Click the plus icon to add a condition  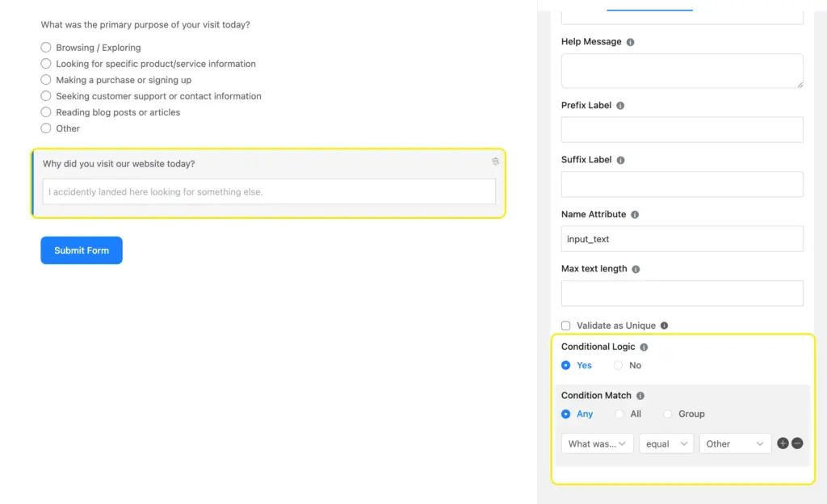pos(782,443)
